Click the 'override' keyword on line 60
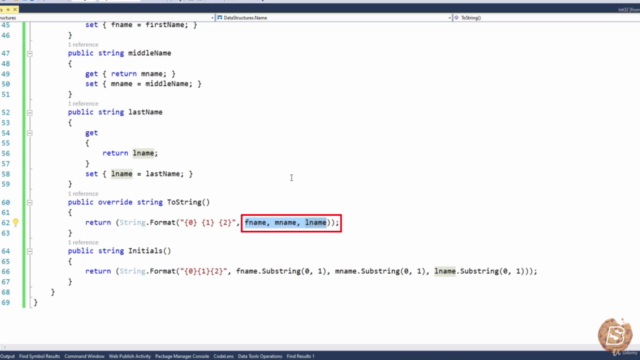This screenshot has width=640, height=360. [x=115, y=202]
